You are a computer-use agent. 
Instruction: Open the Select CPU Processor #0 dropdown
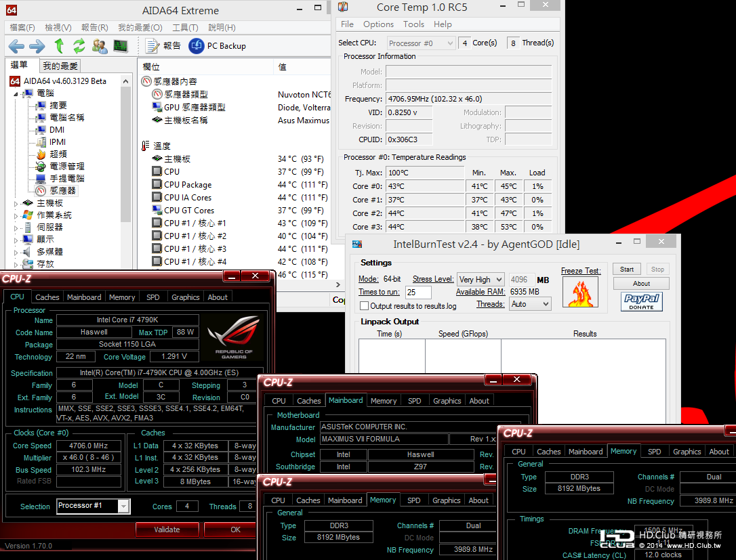pyautogui.click(x=421, y=43)
